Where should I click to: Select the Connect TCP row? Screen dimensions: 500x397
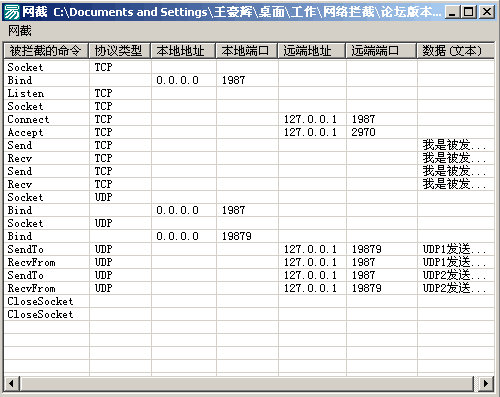click(249, 119)
